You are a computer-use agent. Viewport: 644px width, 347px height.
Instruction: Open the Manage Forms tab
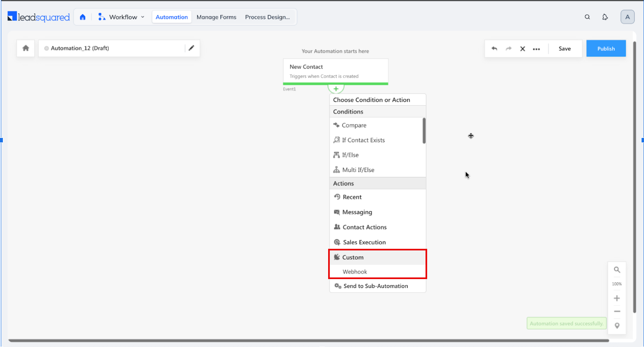[x=216, y=17]
